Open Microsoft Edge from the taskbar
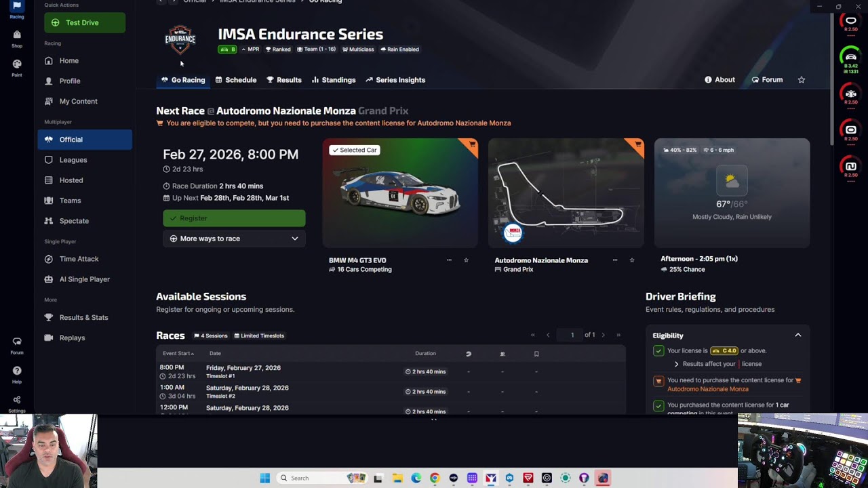 [416, 478]
